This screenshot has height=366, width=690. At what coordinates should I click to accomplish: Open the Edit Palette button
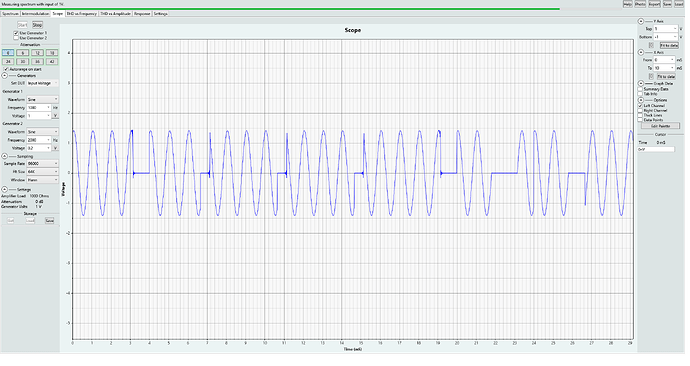[x=661, y=126]
